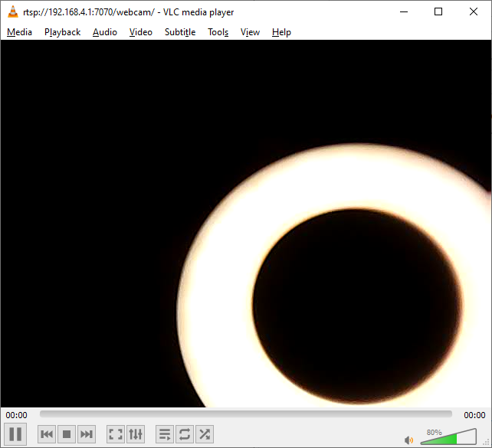Toggle loop repeat mode
Viewport: 492px width, 448px height.
coord(185,434)
